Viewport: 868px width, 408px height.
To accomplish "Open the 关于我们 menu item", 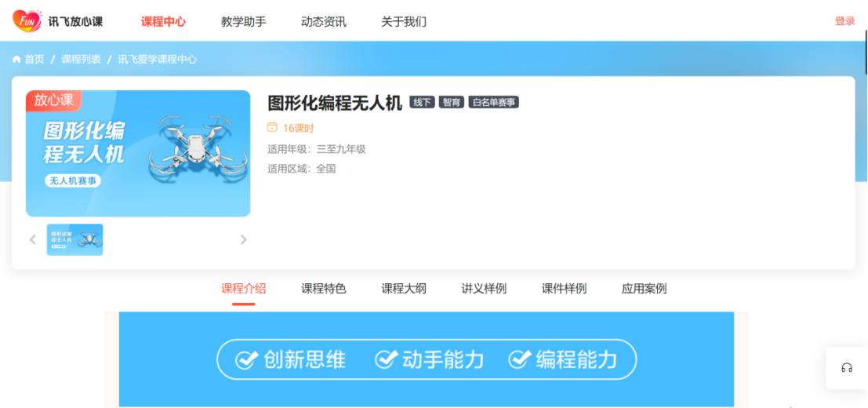I will [403, 22].
